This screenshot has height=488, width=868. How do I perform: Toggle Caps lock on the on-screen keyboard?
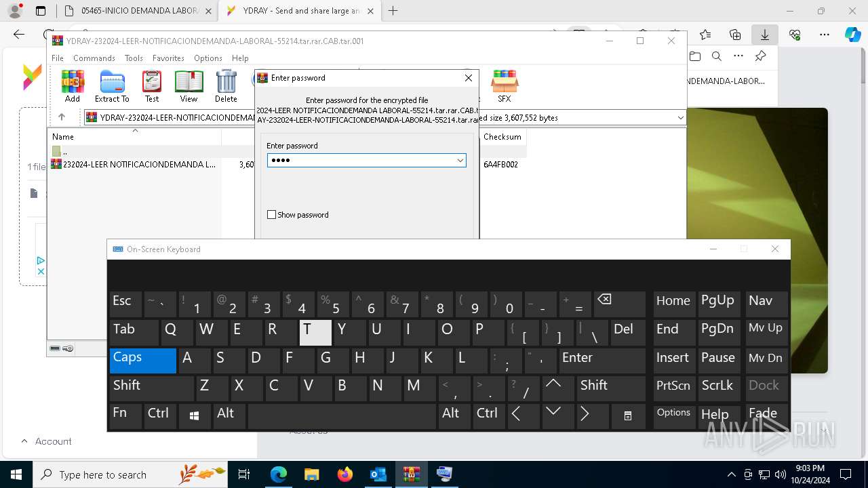(x=143, y=361)
